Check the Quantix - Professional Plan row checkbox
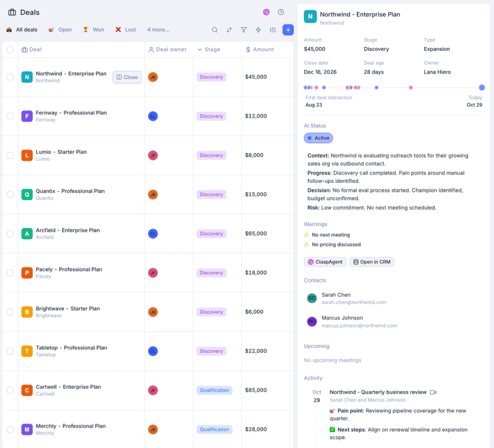This screenshot has width=494, height=448. [x=10, y=195]
